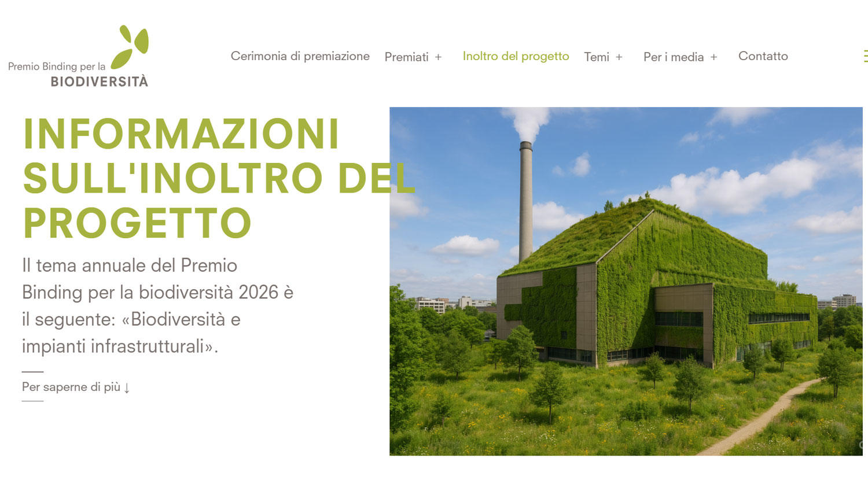Open the Temi menu item

click(597, 57)
